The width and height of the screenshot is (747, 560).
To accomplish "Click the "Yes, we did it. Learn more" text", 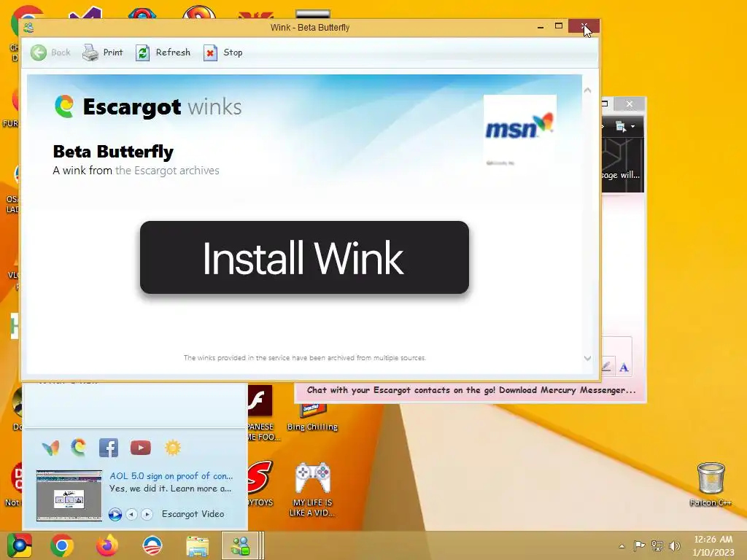I will coord(170,489).
